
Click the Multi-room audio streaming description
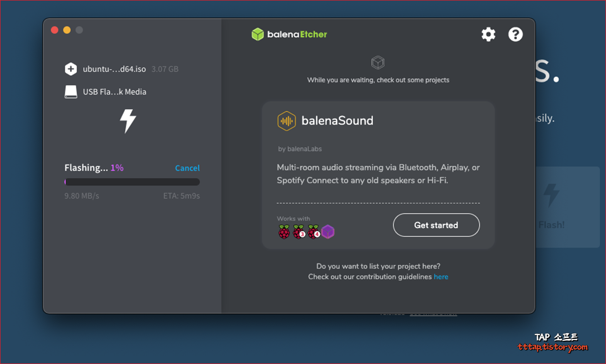[x=378, y=174]
